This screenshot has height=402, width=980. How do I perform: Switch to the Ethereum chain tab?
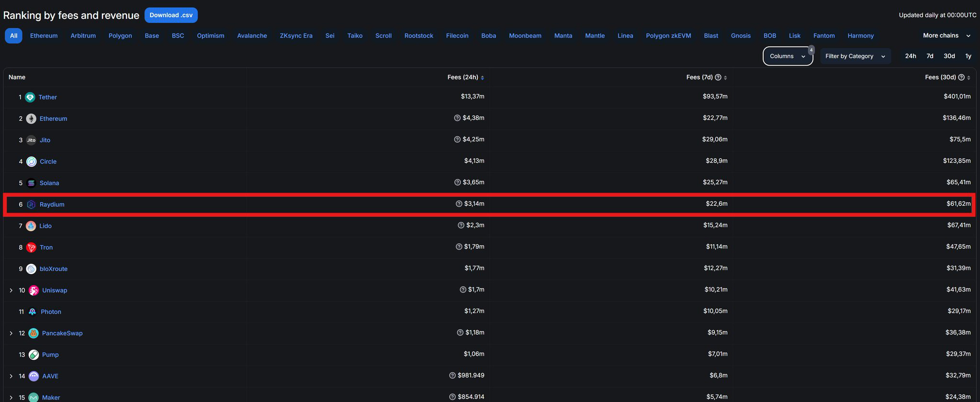44,35
